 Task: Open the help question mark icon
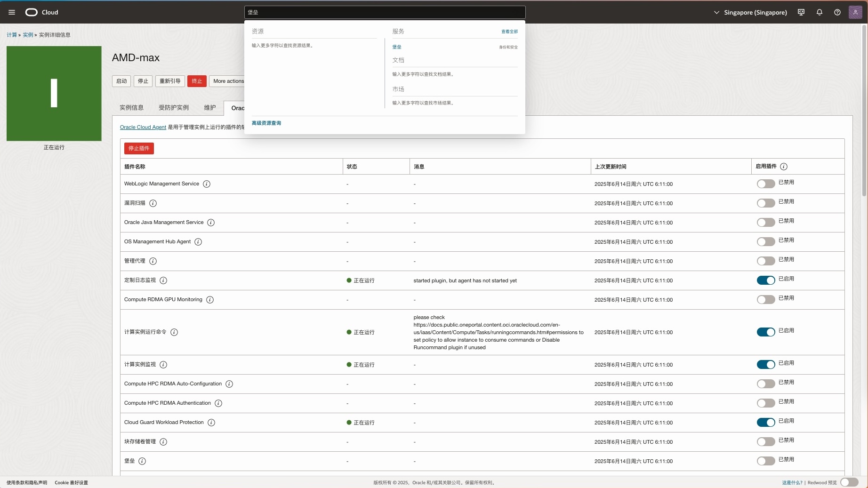pos(837,12)
